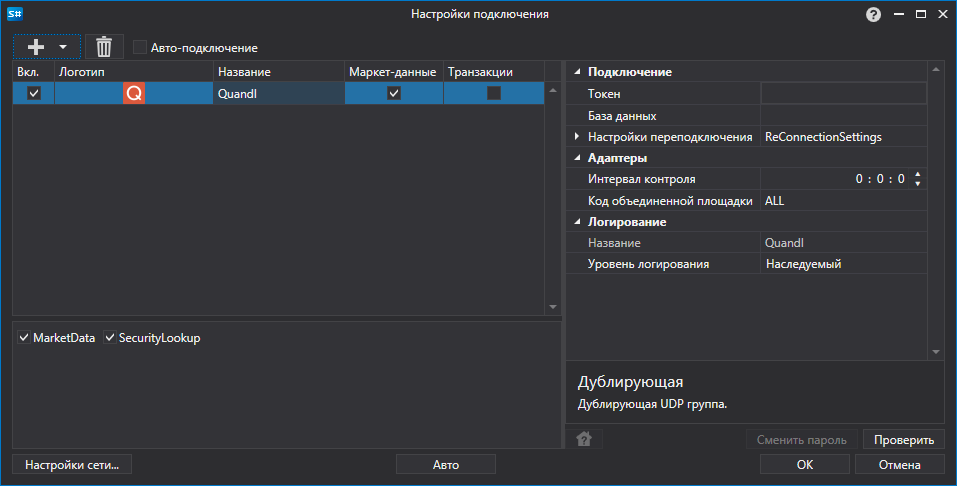The height and width of the screenshot is (486, 957).
Task: Click property grid scroll-down arrow
Action: click(936, 352)
